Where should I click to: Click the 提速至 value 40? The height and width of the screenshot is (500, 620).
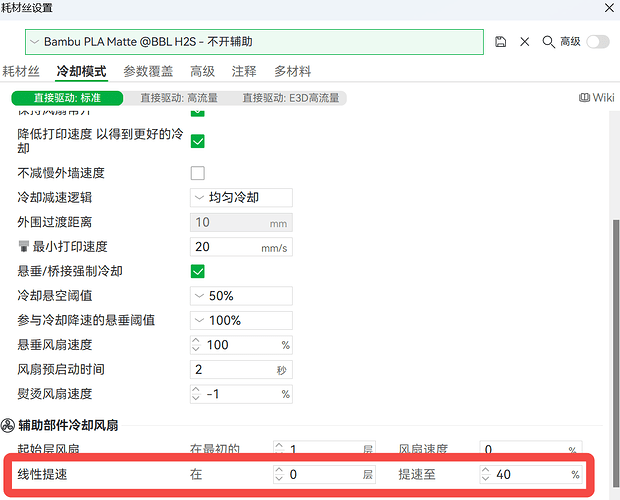503,474
